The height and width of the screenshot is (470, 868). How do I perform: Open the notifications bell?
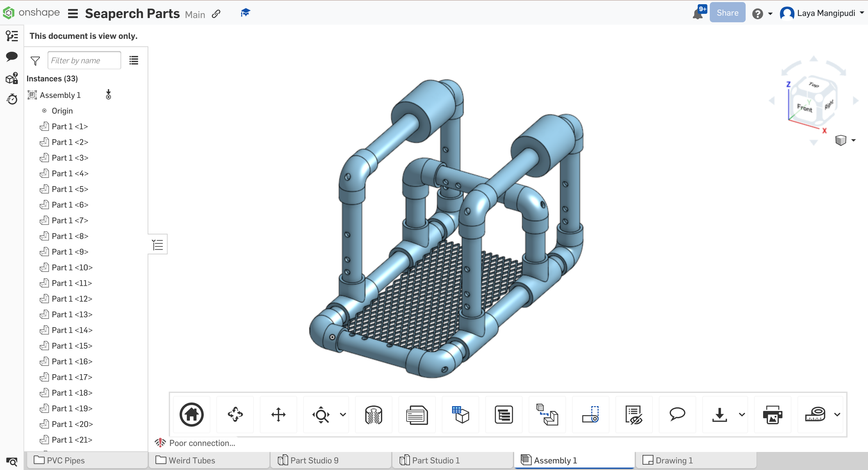[x=698, y=14]
